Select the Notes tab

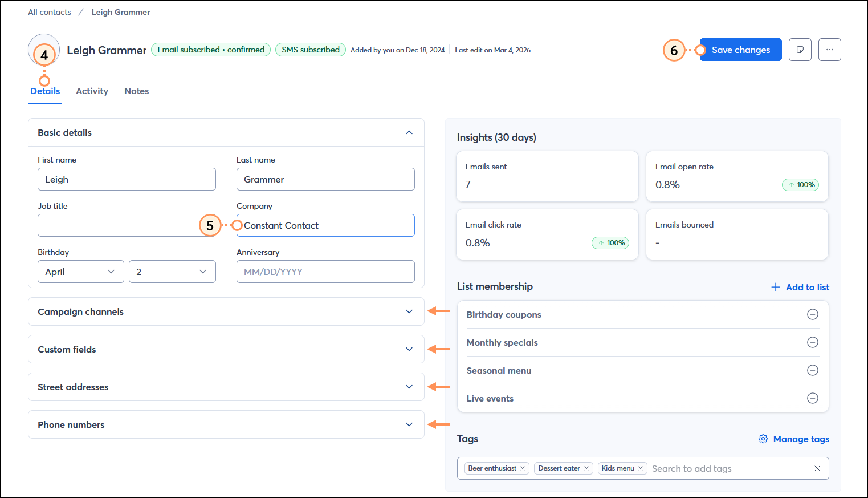[x=136, y=91]
